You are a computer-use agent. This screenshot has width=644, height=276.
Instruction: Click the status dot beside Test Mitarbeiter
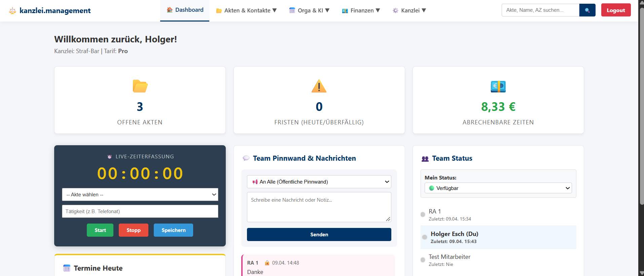pyautogui.click(x=423, y=260)
